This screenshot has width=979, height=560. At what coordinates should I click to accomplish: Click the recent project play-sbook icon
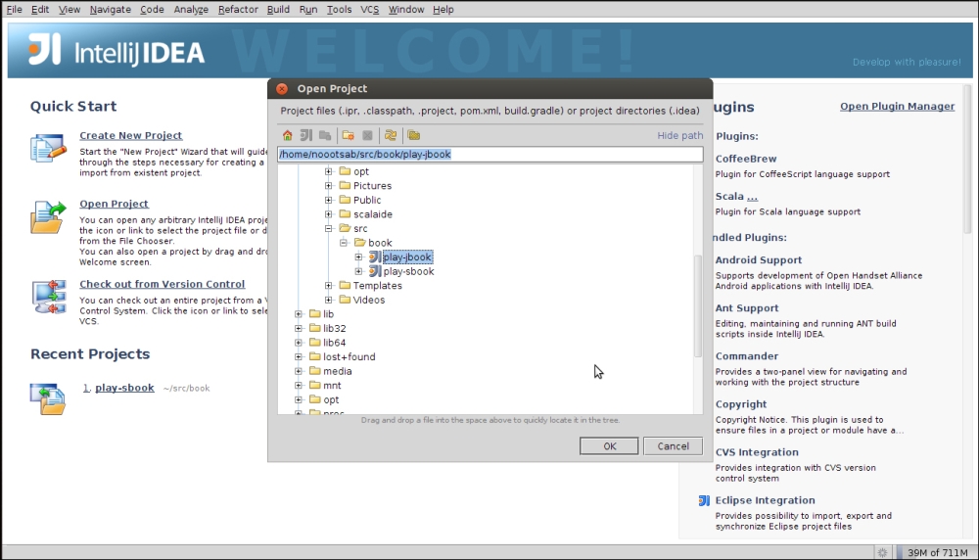tap(48, 398)
